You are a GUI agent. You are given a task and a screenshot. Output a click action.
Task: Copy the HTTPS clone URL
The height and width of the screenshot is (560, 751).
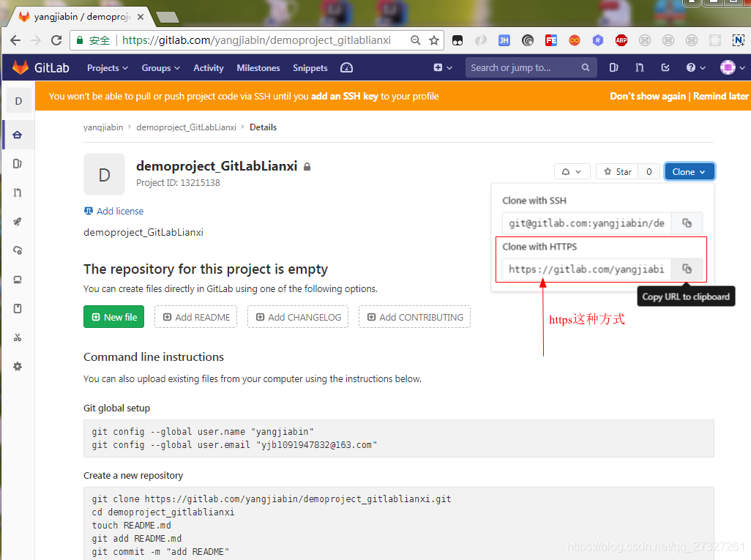click(x=687, y=269)
